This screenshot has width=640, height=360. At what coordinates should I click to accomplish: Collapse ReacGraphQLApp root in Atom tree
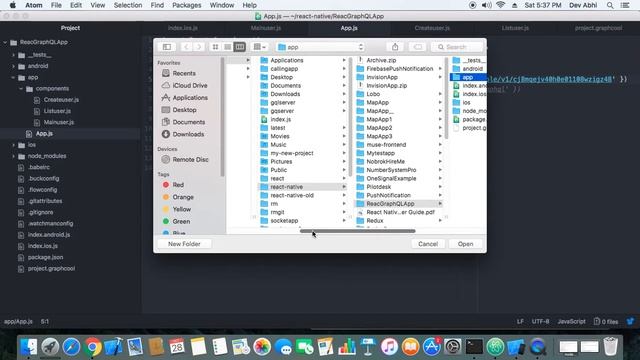coord(5,42)
